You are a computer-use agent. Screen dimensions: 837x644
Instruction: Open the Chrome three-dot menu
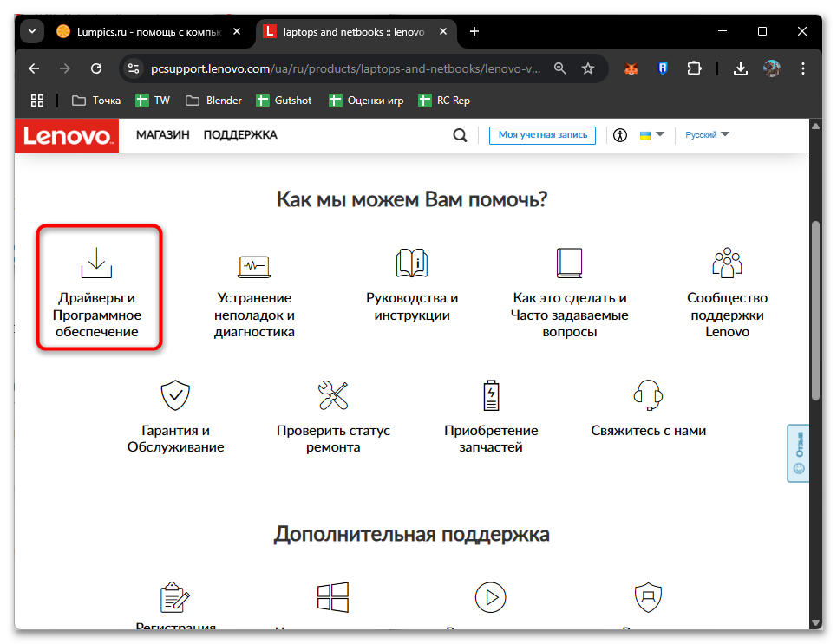pos(803,68)
